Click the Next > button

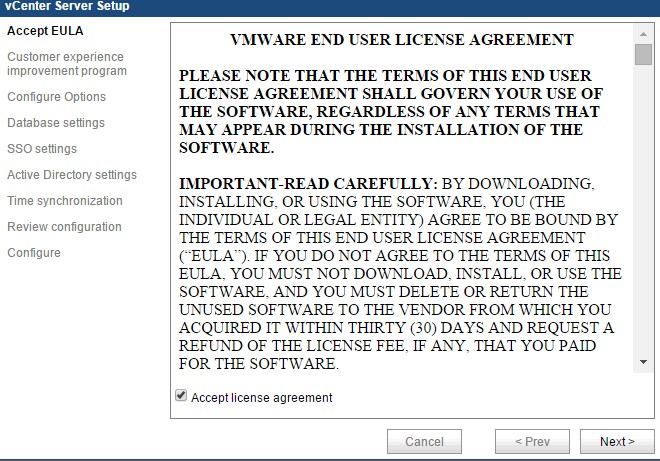coord(617,442)
